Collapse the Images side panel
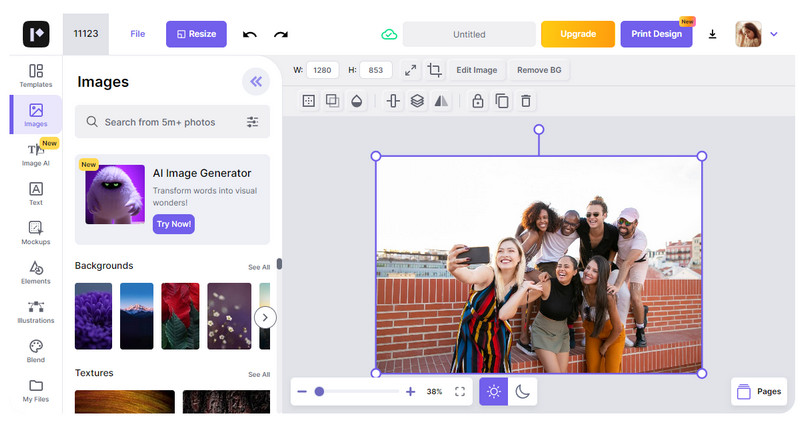Image resolution: width=800 pixels, height=423 pixels. click(256, 82)
